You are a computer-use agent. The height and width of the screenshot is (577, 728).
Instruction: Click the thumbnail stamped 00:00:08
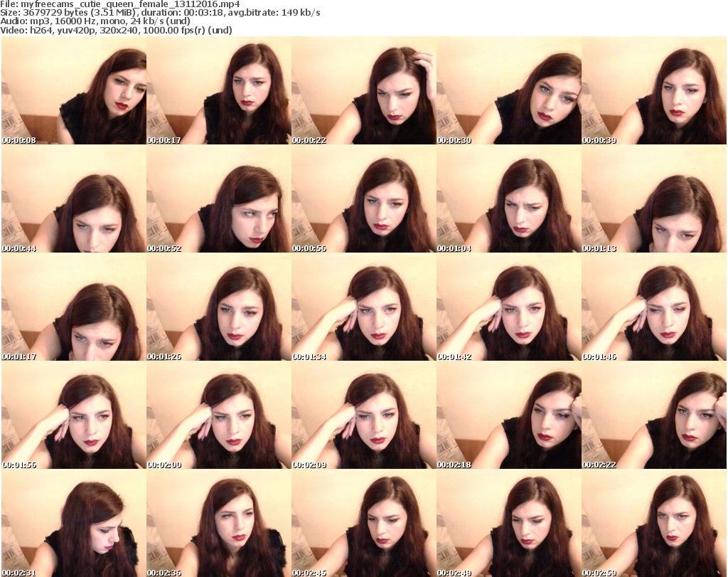tap(74, 90)
